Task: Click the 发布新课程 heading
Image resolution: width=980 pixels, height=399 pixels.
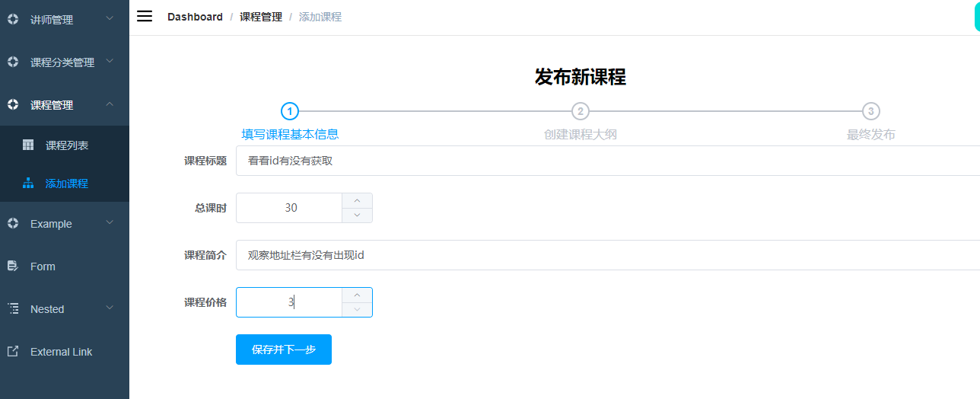Action: point(581,76)
